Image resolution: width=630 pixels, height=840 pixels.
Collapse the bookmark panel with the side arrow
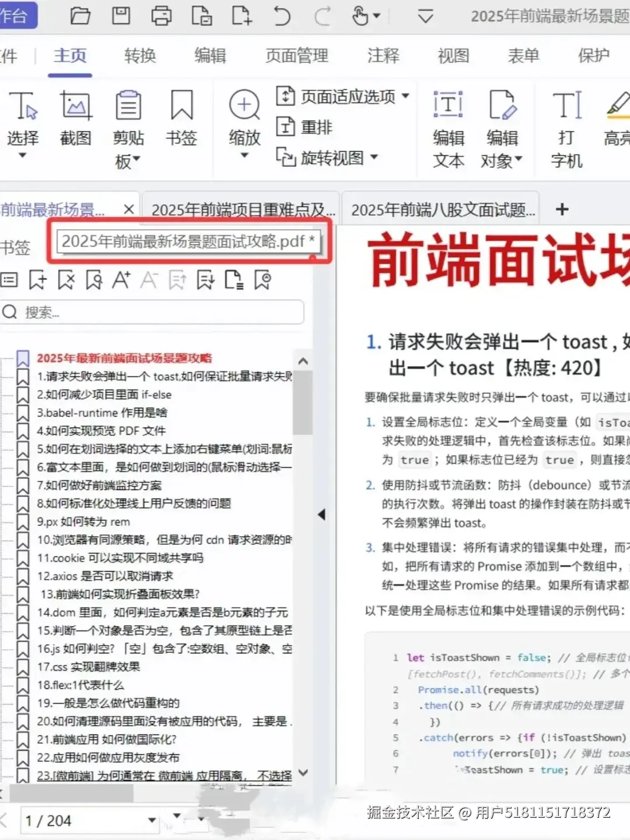322,514
